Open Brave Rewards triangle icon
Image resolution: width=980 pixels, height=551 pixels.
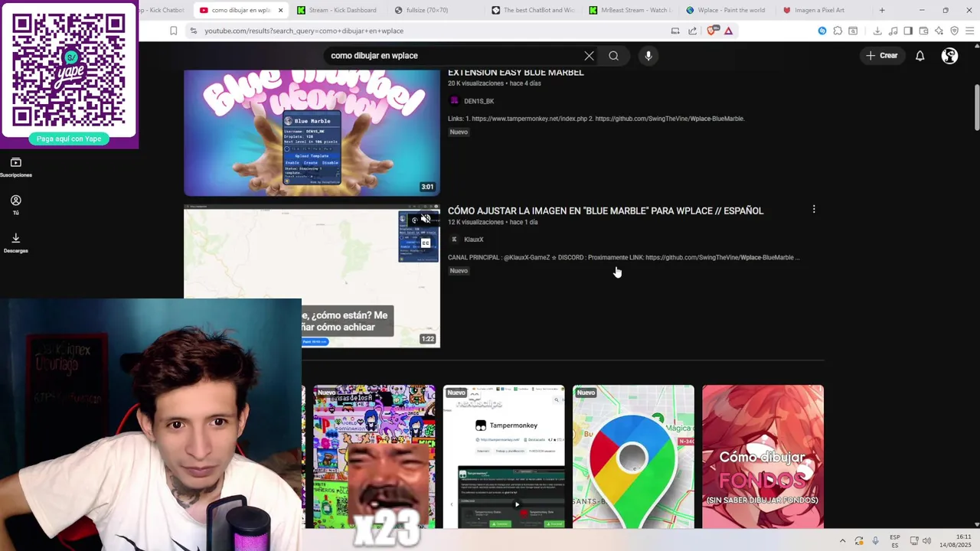click(728, 31)
